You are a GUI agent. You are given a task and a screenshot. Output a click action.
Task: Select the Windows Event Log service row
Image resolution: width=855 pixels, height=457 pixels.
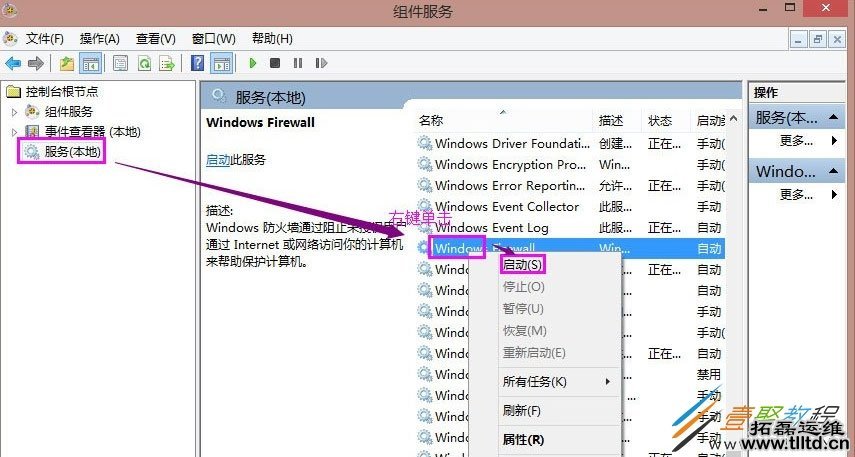(571, 227)
